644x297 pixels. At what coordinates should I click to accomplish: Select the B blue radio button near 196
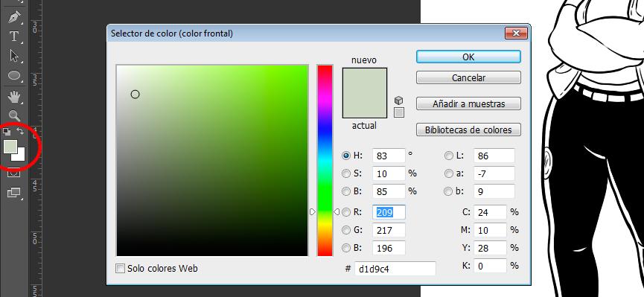[x=346, y=248]
